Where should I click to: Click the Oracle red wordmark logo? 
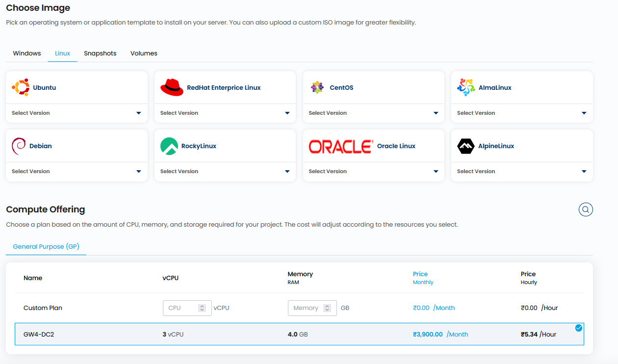tap(341, 146)
